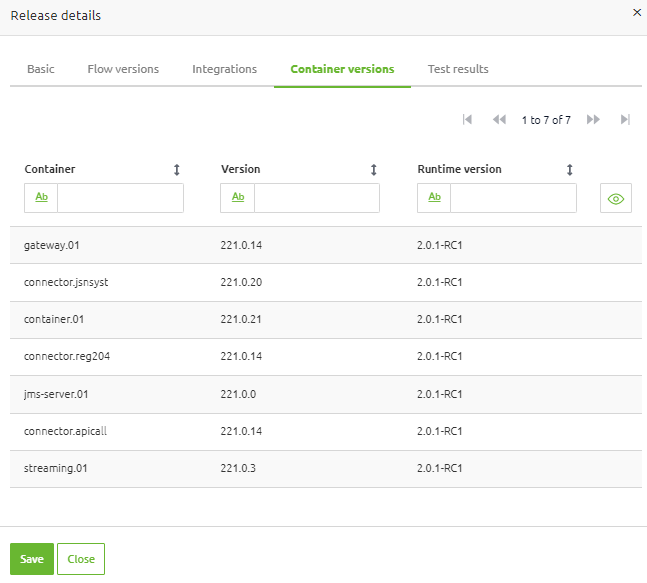Open the Runtime version filter type Ab selector
The width and height of the screenshot is (647, 583).
click(x=434, y=198)
